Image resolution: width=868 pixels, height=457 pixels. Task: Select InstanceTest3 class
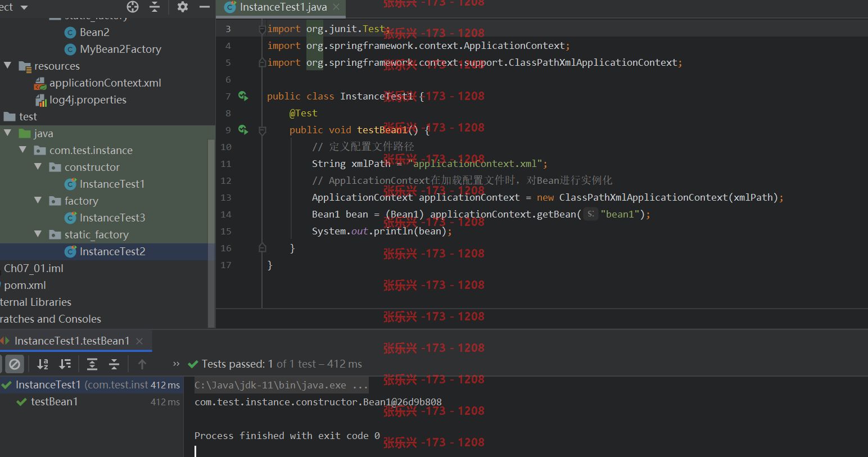[112, 218]
